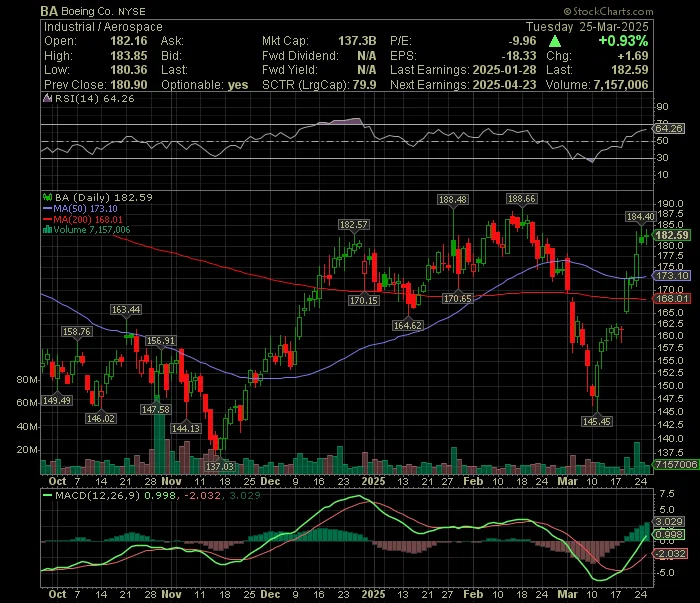Click the RSI(14) legend icon
This screenshot has width=700, height=603.
47,98
